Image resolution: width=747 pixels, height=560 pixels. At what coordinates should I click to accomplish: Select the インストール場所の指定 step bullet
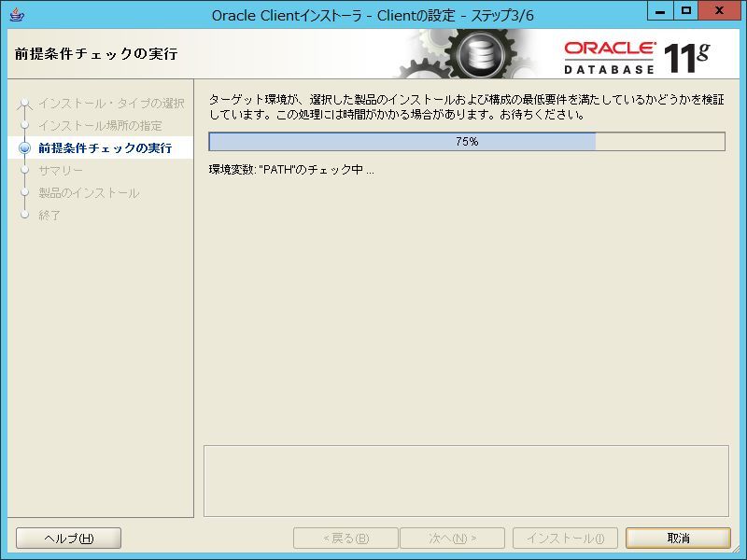25,126
